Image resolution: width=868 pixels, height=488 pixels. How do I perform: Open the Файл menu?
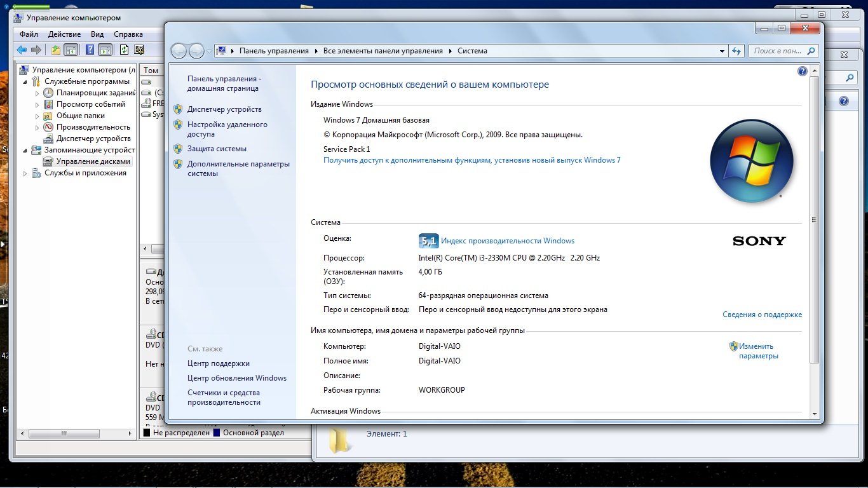coord(29,34)
